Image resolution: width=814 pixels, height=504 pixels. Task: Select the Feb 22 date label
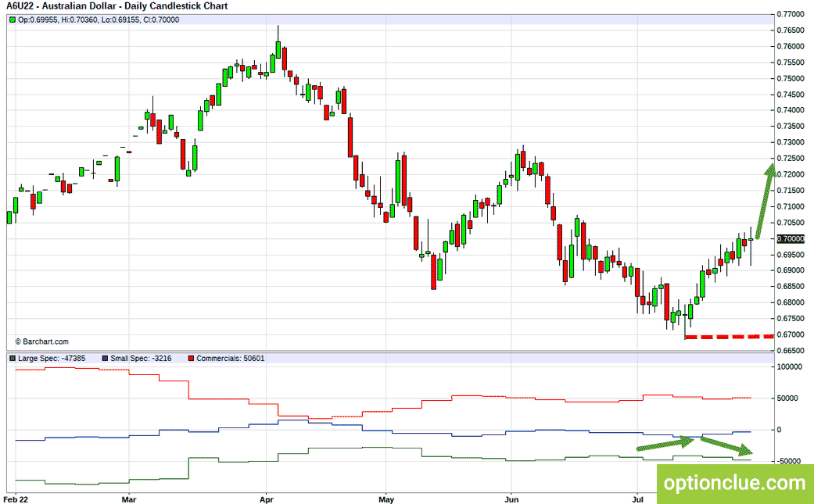[x=17, y=499]
